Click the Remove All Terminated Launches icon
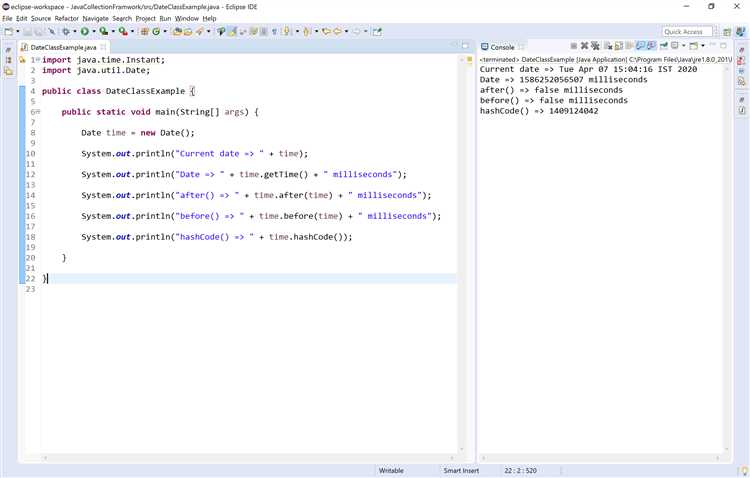Viewport: 750px width, 478px height. 595,46
